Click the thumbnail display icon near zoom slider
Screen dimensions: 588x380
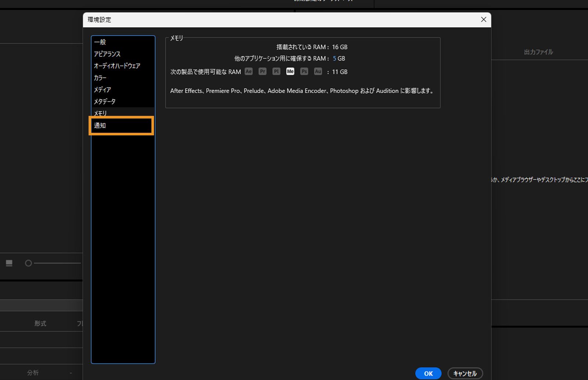[x=9, y=263]
